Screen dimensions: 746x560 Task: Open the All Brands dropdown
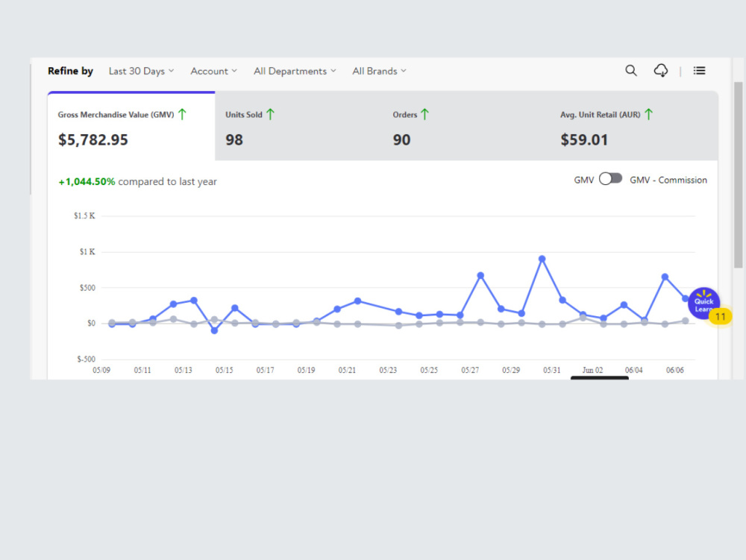click(x=379, y=71)
